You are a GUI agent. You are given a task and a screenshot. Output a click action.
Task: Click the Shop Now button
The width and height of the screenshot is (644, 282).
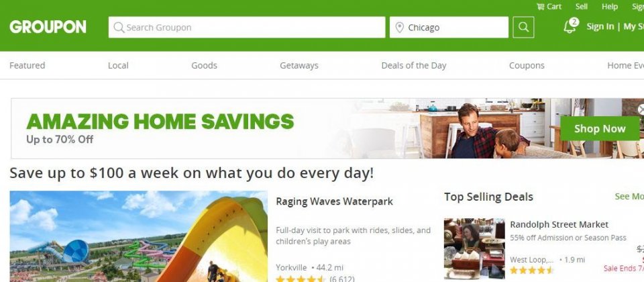[x=600, y=129]
